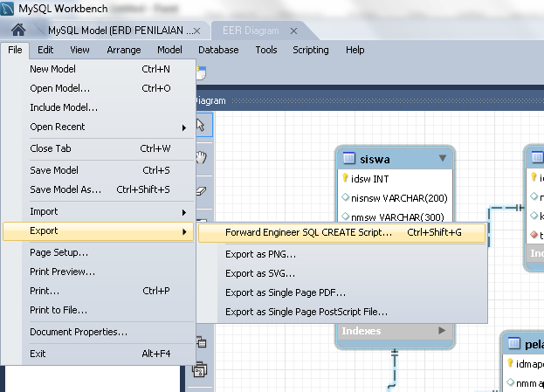Click the nmsw column diamond icon
The height and width of the screenshot is (392, 544).
[345, 217]
